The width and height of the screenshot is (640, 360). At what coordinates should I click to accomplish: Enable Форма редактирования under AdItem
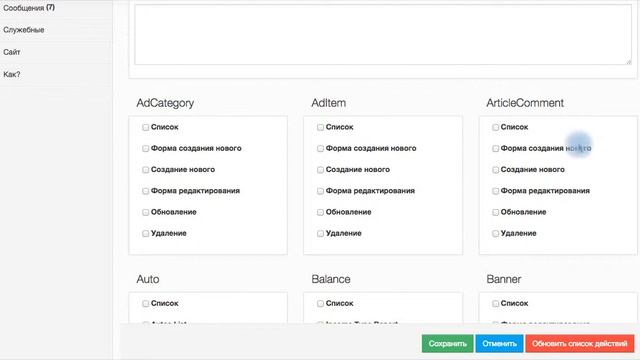[x=320, y=191]
